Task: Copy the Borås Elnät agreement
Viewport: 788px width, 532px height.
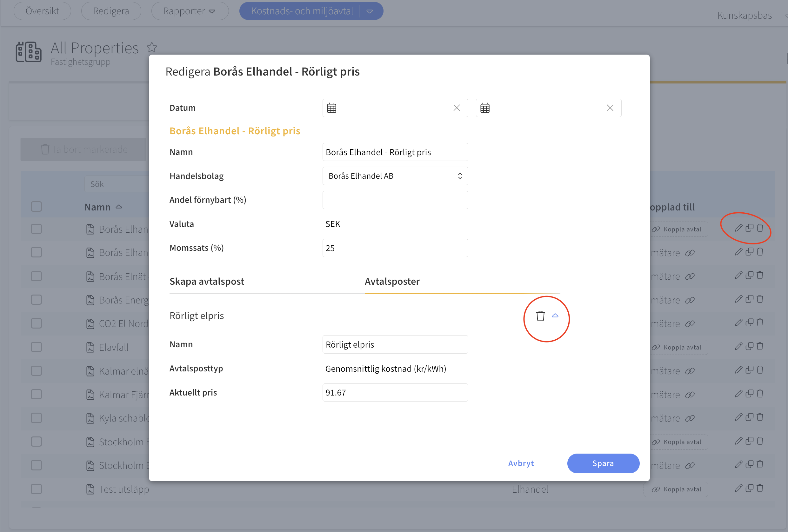Action: pyautogui.click(x=750, y=275)
